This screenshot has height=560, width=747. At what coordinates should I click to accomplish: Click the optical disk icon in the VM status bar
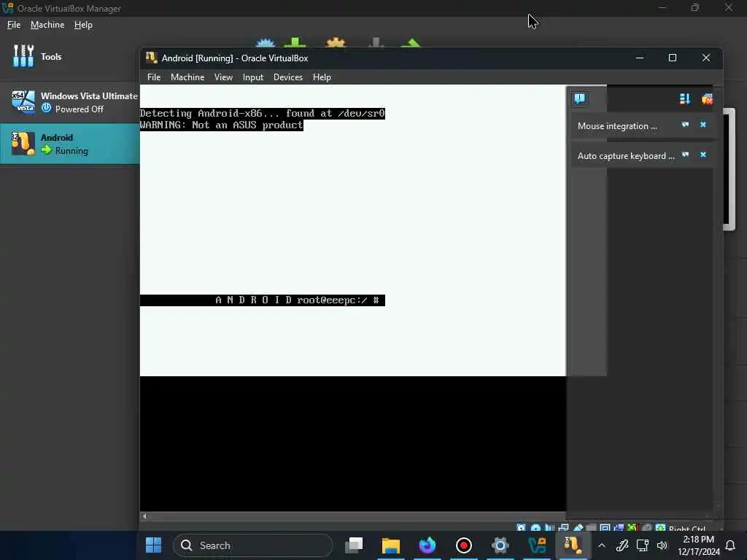[x=535, y=528]
